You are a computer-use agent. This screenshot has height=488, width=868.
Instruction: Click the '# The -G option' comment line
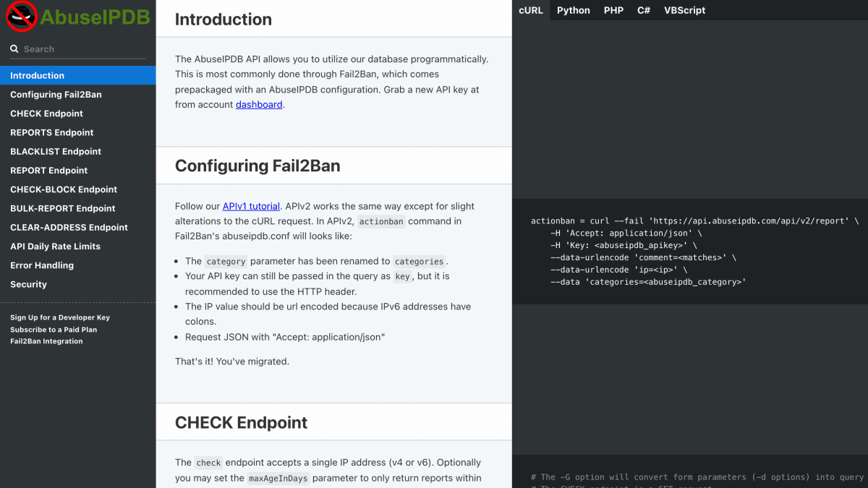pos(697,477)
